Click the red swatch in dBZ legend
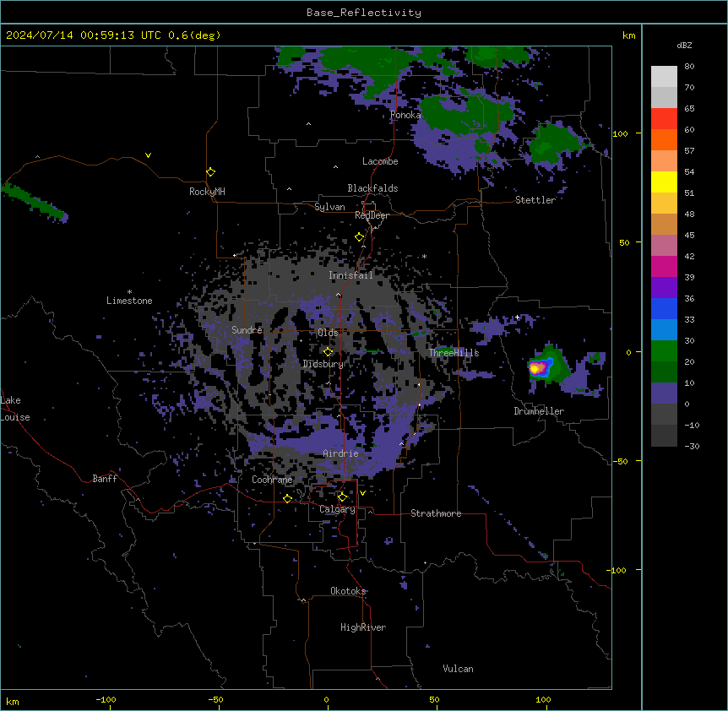728x711 pixels. point(664,118)
